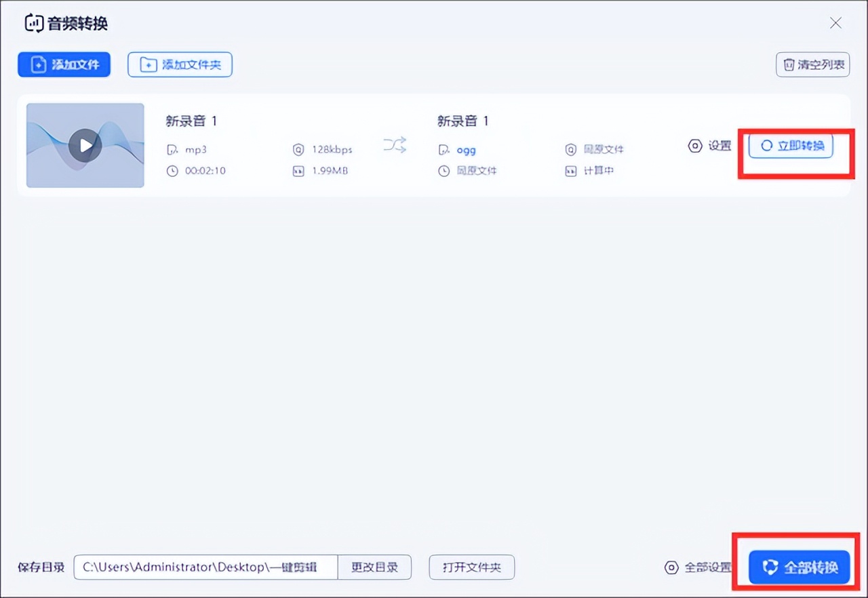Click the 128kbps bitrate icon
The width and height of the screenshot is (868, 598).
click(298, 149)
